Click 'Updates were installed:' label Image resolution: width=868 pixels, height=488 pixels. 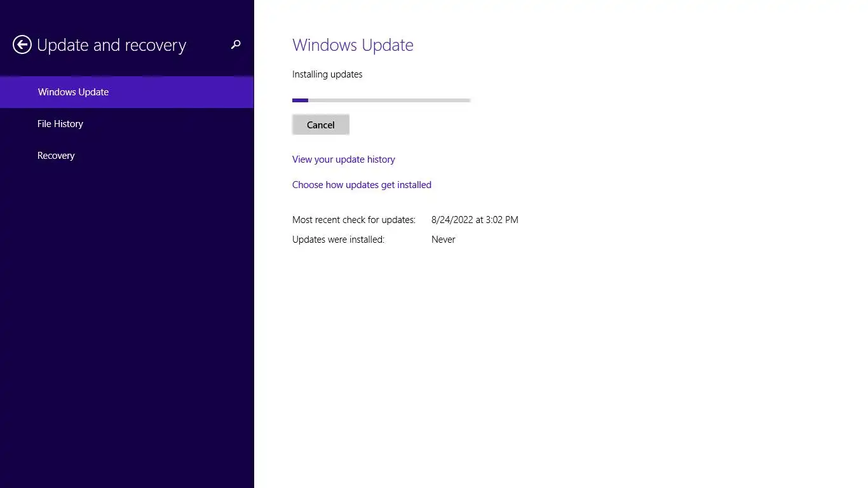(x=338, y=240)
